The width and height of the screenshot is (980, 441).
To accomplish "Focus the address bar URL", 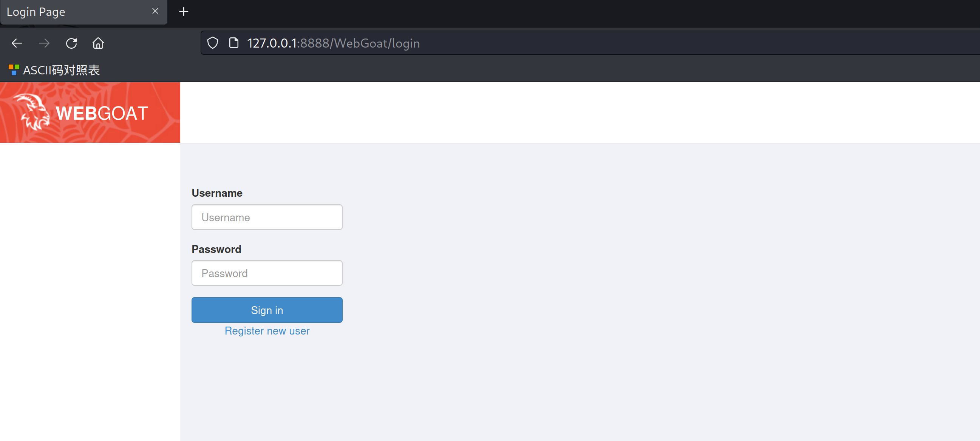I will [x=333, y=43].
